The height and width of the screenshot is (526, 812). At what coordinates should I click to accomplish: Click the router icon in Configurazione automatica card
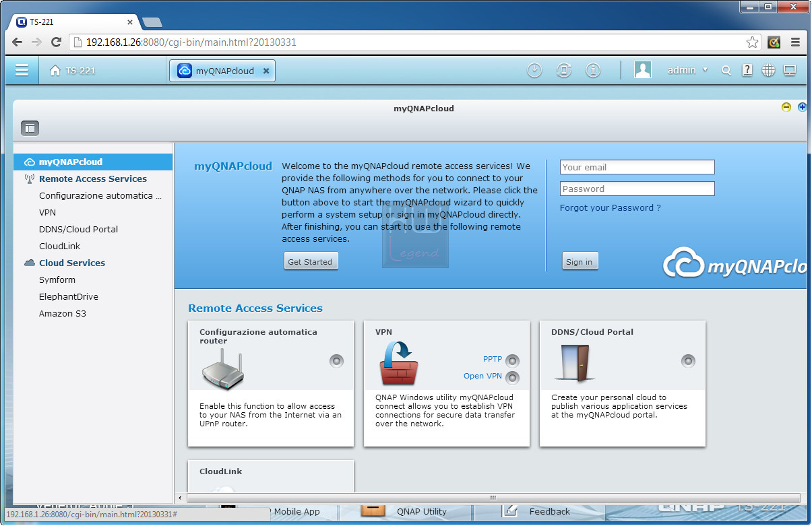(x=222, y=369)
